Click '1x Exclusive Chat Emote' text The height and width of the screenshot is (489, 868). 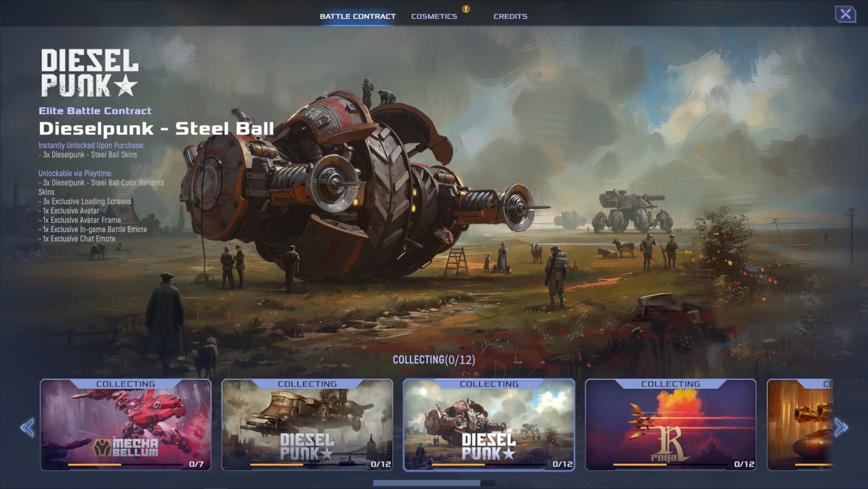[x=77, y=239]
